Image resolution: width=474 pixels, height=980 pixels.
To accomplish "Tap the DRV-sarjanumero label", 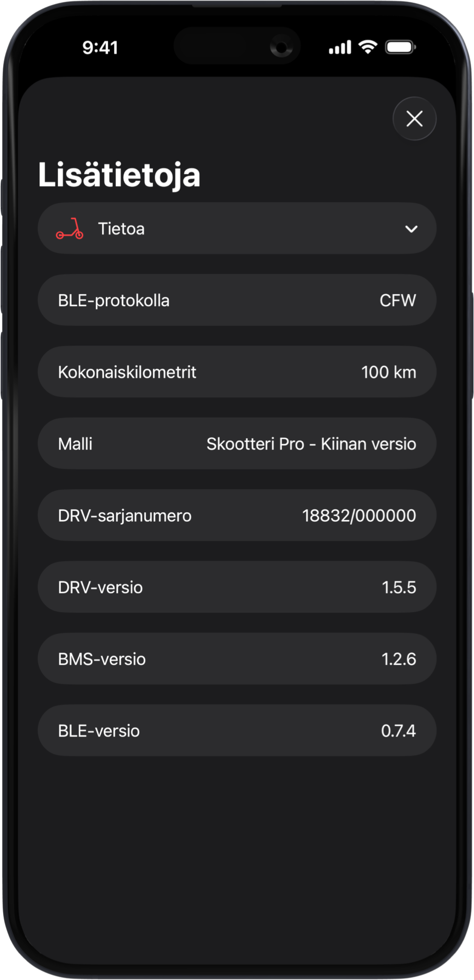I will 125,516.
